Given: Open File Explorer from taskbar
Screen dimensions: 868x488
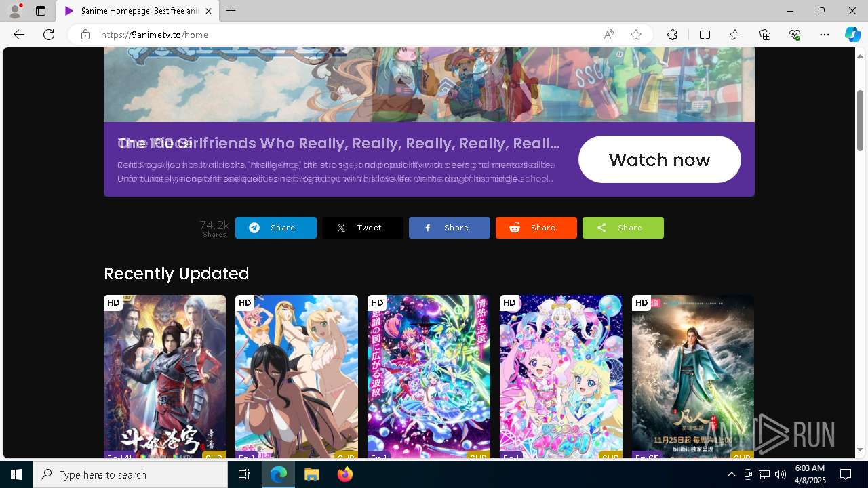Looking at the screenshot, I should (x=312, y=474).
